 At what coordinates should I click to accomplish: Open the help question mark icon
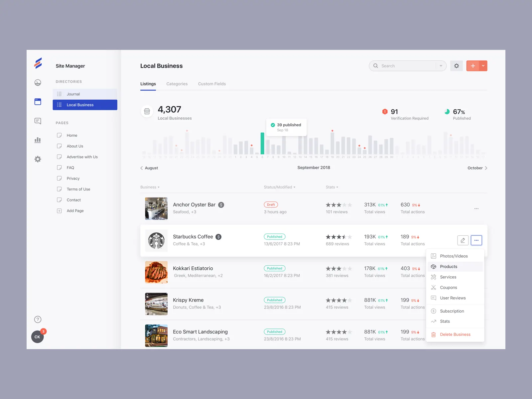coord(38,320)
